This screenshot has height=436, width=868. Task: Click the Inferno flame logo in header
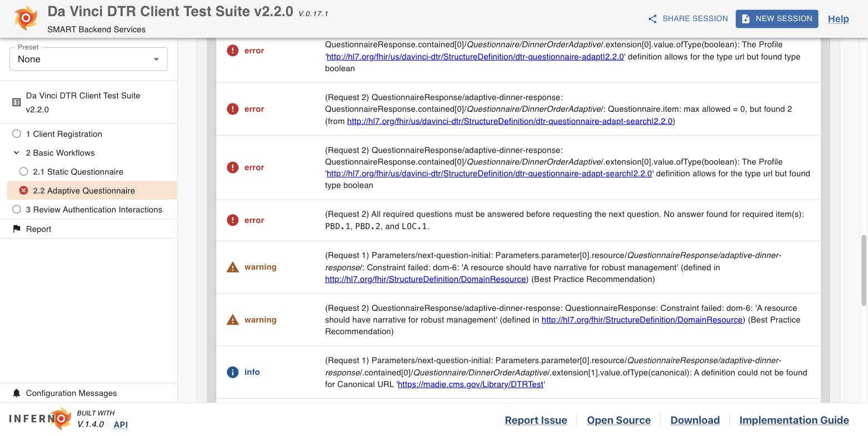[26, 18]
